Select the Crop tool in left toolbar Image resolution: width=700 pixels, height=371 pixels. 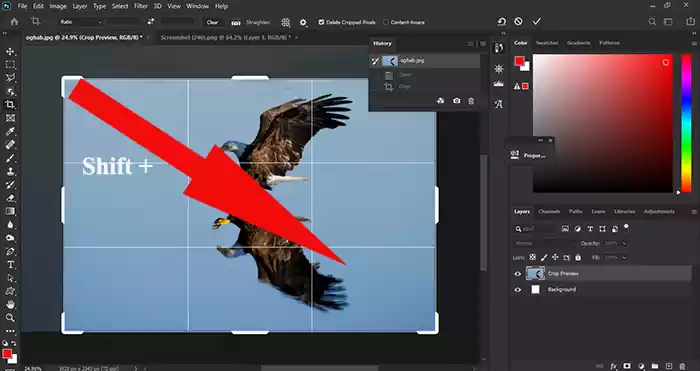[x=10, y=105]
